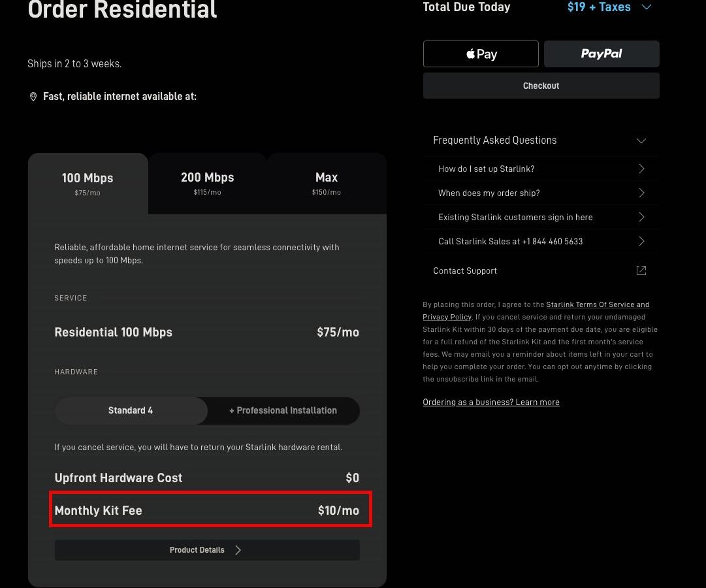Click the '$75/mo' service price
Screen dimensions: 706x588
click(338, 333)
